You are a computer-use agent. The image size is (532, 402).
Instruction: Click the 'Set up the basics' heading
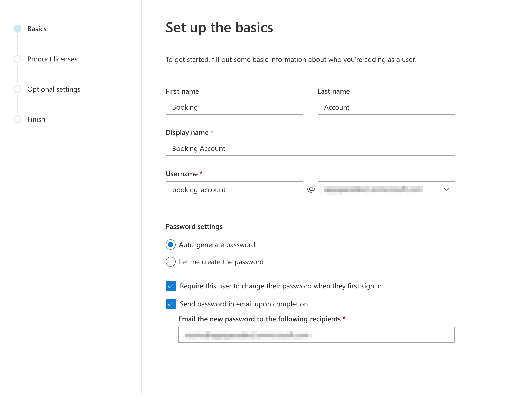tap(219, 28)
